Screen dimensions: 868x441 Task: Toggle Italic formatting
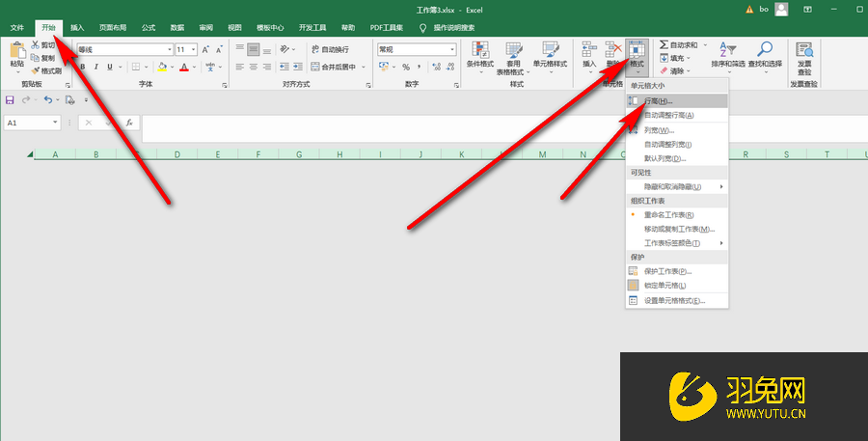[96, 67]
